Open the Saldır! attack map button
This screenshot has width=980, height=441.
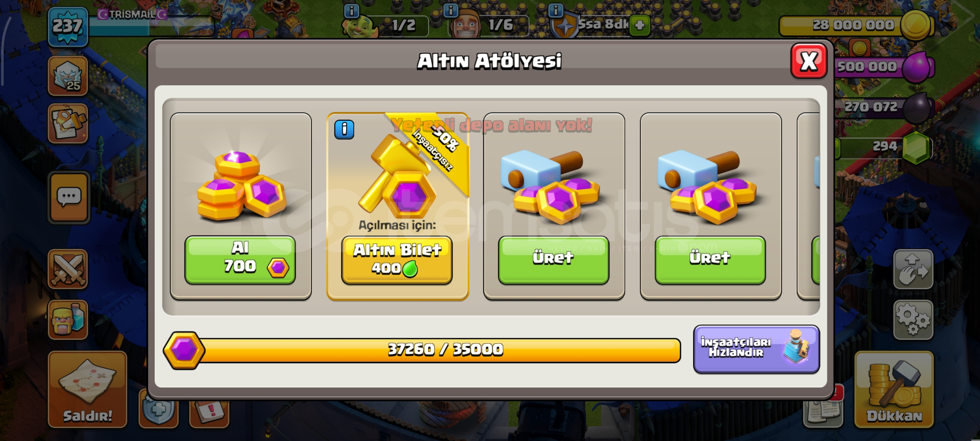tap(87, 390)
